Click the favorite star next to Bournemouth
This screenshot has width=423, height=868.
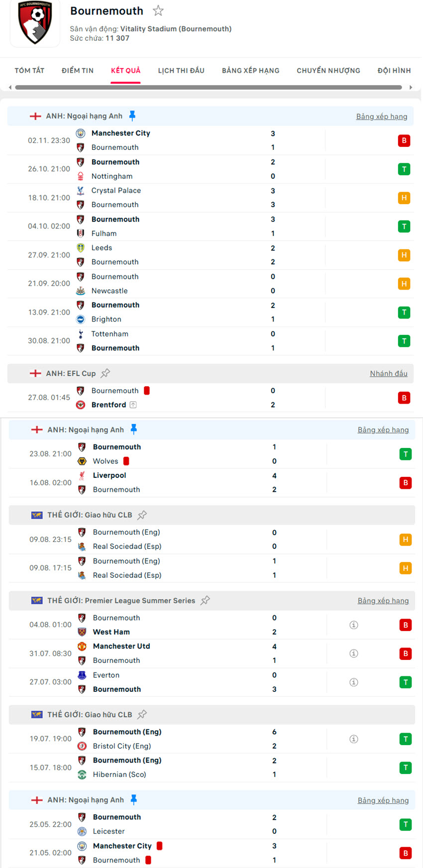[158, 10]
